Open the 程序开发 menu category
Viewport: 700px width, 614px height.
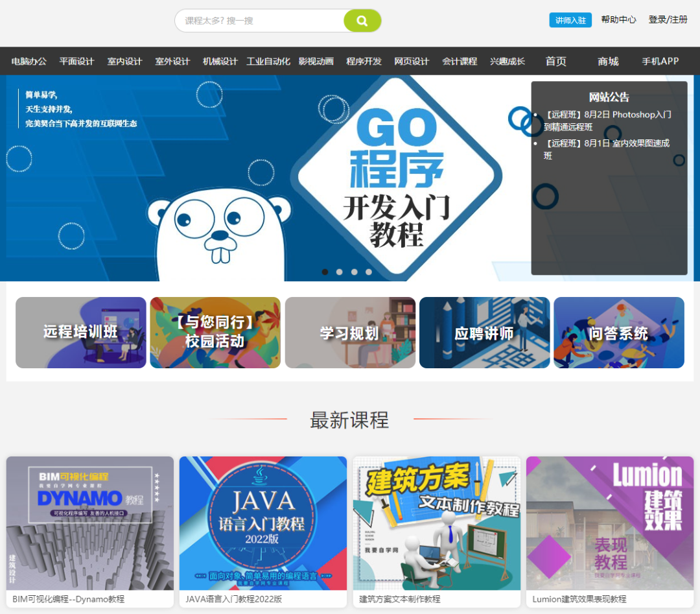(364, 61)
